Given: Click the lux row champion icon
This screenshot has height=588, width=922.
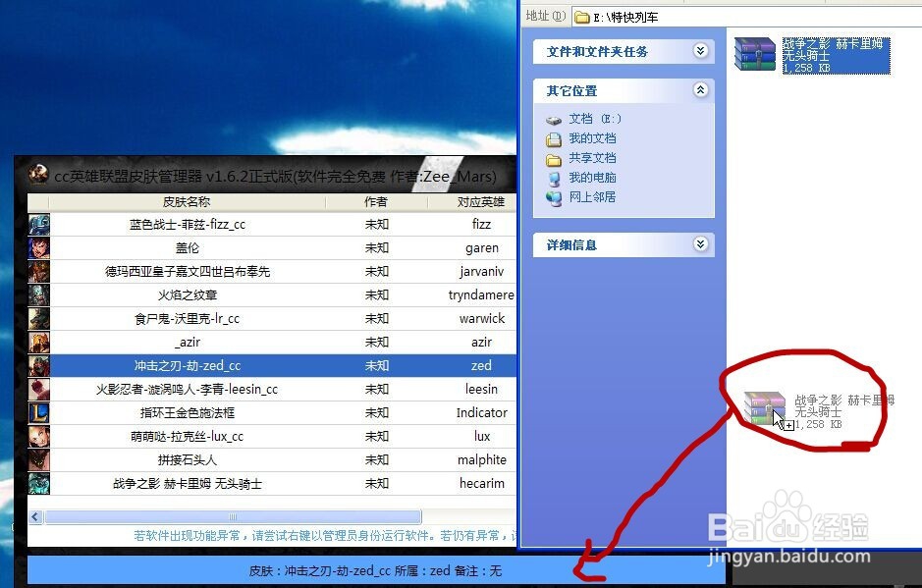Looking at the screenshot, I should pyautogui.click(x=39, y=436).
